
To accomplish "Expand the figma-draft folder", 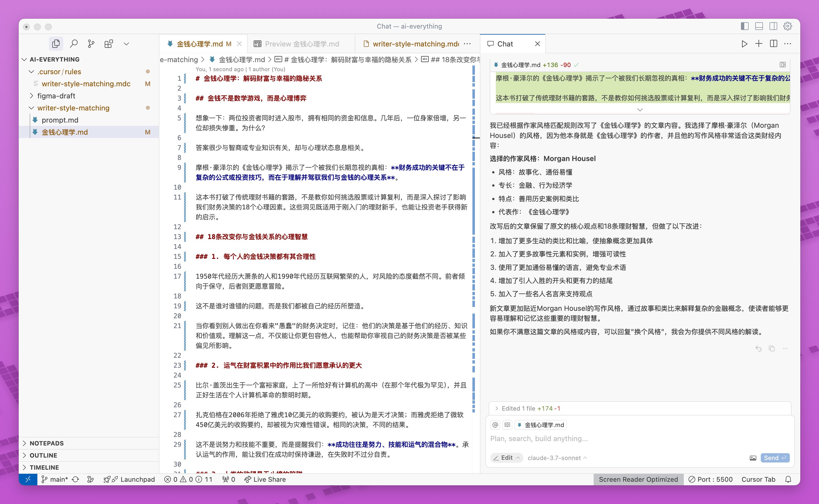I will coord(56,96).
